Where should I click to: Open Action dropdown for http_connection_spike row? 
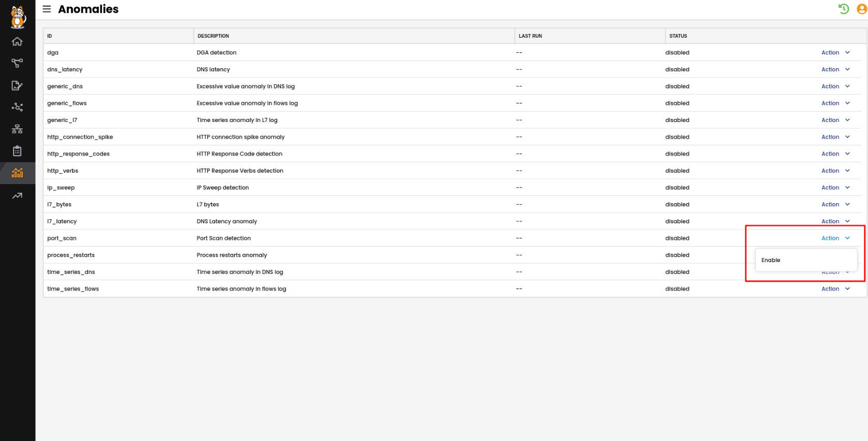(x=835, y=137)
